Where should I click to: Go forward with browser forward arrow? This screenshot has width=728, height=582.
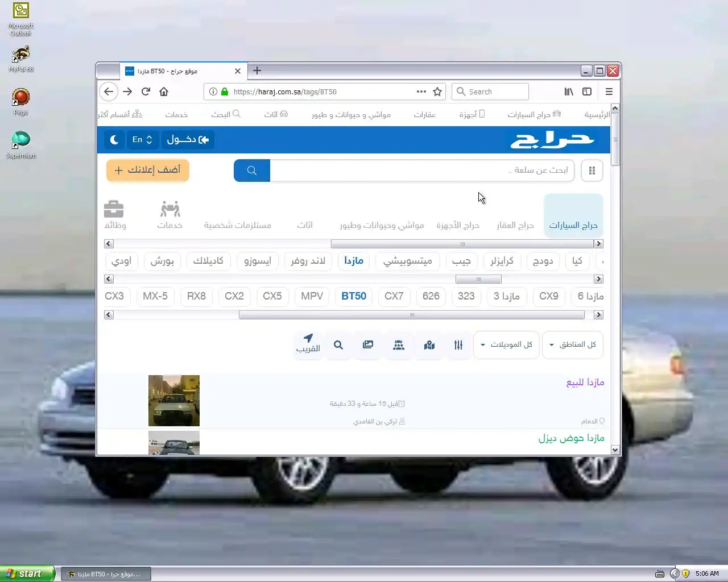(x=127, y=92)
